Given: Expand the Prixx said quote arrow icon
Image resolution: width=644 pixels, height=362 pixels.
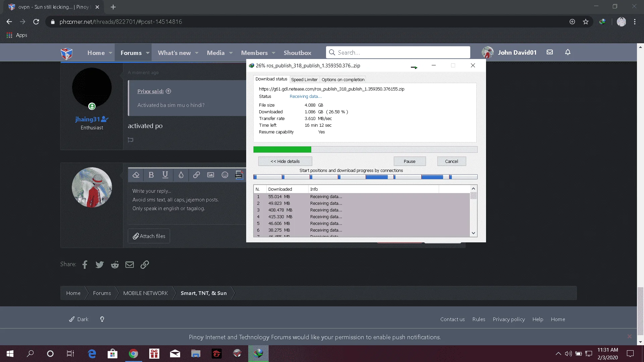Looking at the screenshot, I should pos(169,91).
